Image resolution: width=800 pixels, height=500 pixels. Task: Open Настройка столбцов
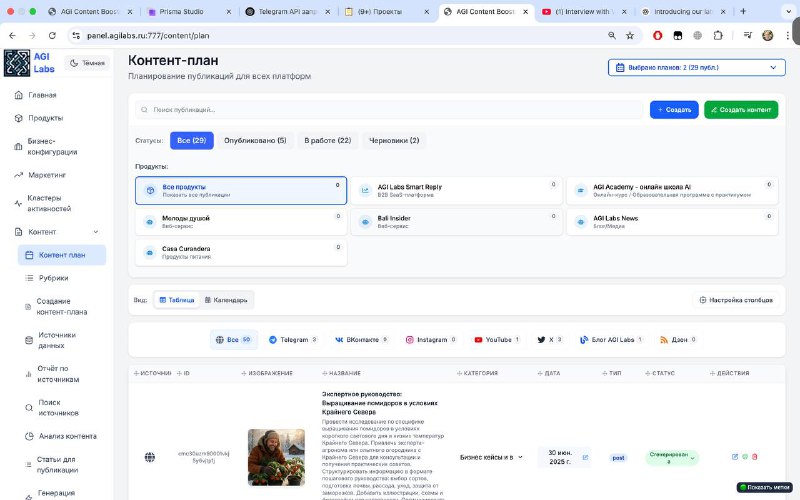coord(736,300)
